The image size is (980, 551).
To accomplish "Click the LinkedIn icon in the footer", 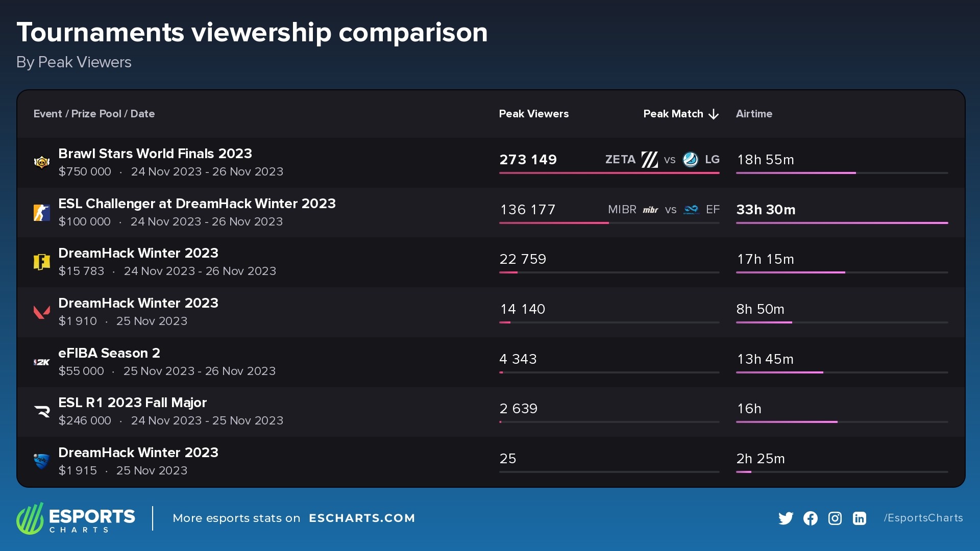I will pyautogui.click(x=860, y=518).
